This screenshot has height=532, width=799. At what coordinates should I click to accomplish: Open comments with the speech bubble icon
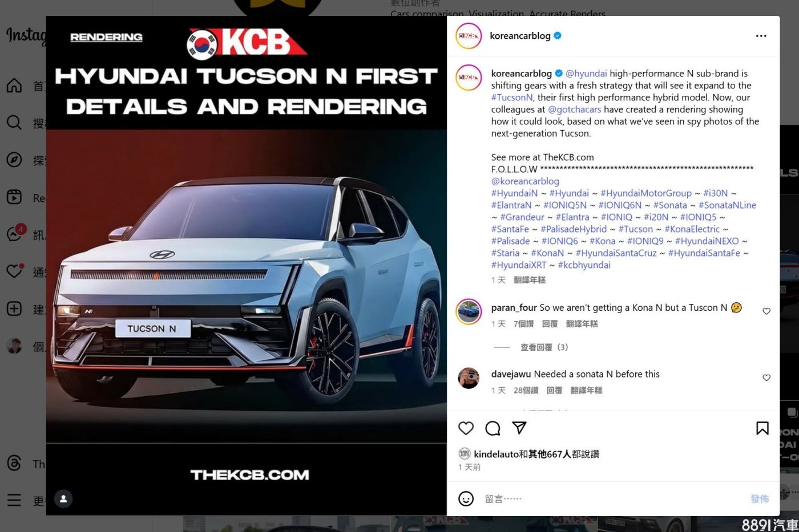(x=493, y=428)
